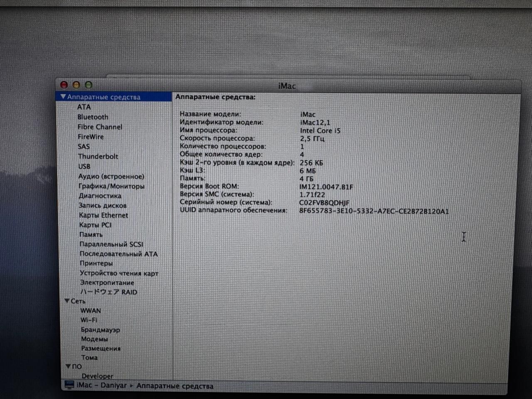Open Карты Ethernet entry
The height and width of the screenshot is (399, 532).
(x=103, y=215)
